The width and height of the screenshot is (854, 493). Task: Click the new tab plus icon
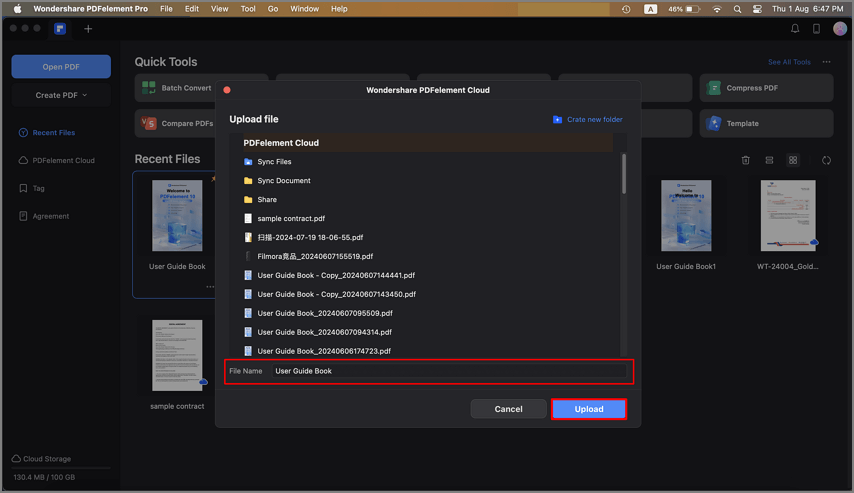(88, 29)
